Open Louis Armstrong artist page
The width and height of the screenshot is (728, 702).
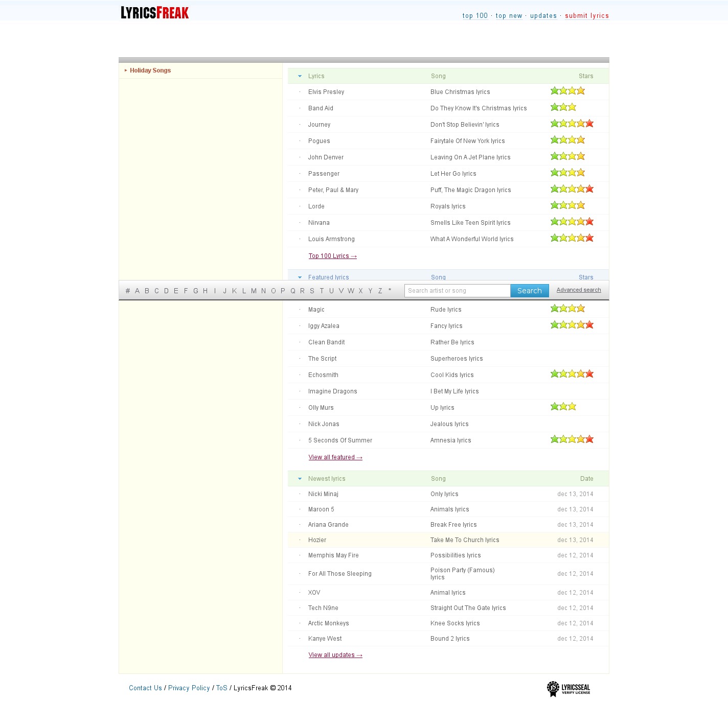coord(331,239)
